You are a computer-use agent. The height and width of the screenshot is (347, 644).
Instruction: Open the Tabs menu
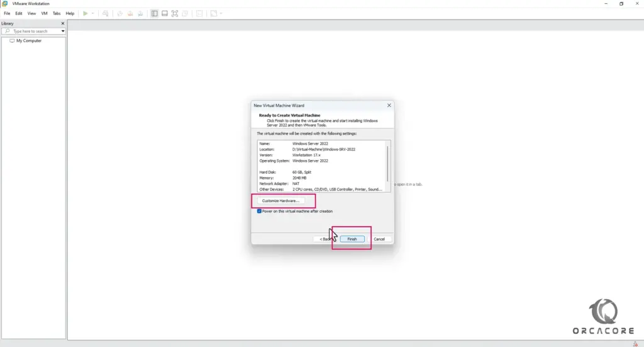click(57, 14)
